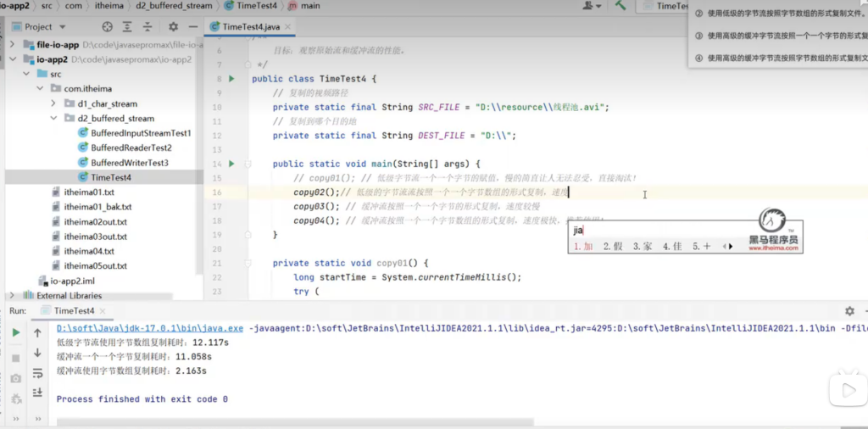Rerun TimeTest4 with the green run button
This screenshot has height=429, width=868.
(x=15, y=332)
